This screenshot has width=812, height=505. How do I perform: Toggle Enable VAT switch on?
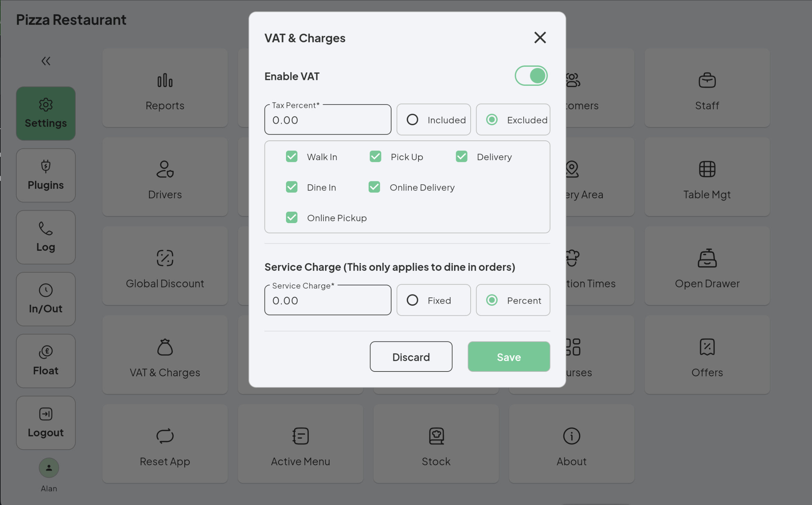530,76
